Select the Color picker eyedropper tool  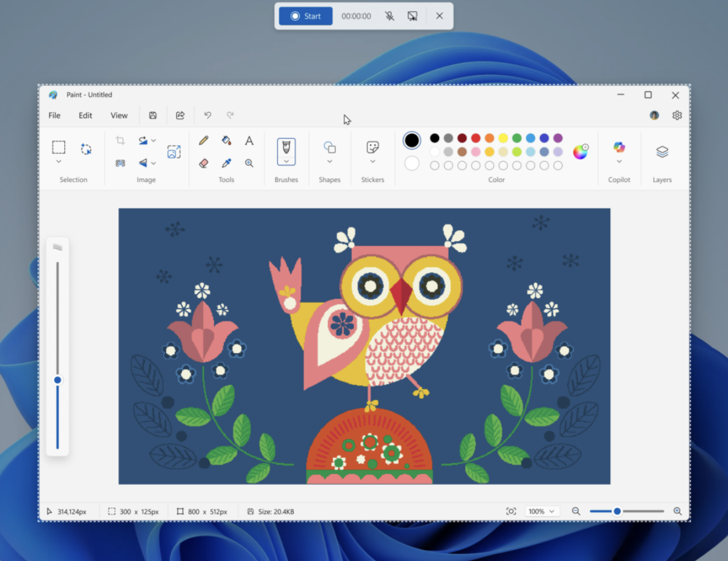(226, 163)
